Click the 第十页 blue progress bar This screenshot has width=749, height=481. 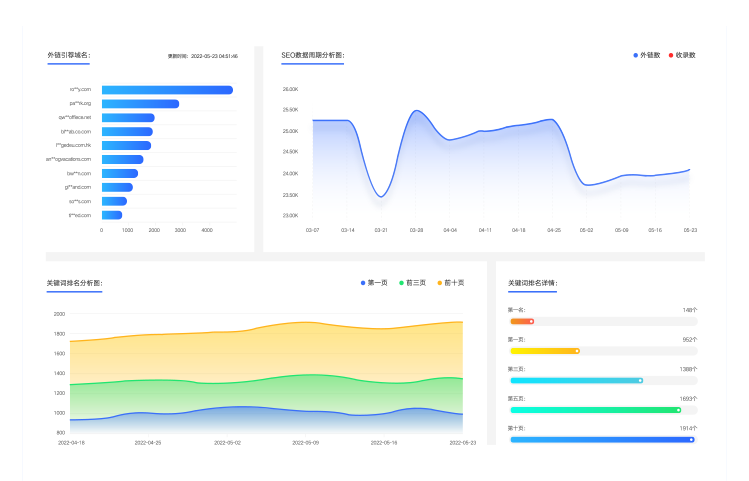(600, 439)
